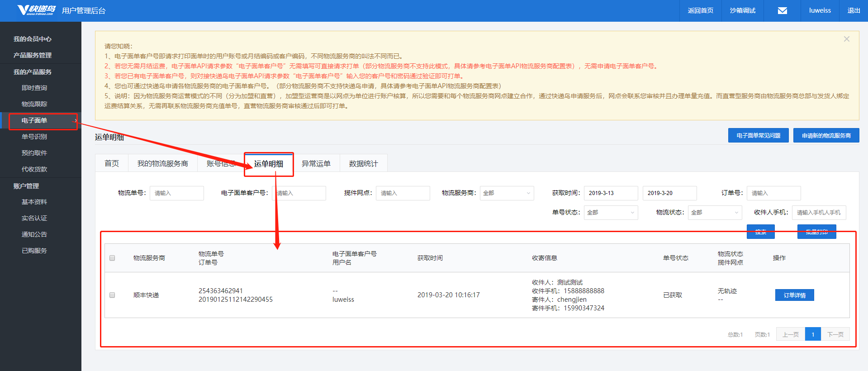The image size is (868, 371).
Task: Click the 物流单号 input field
Action: click(x=176, y=193)
